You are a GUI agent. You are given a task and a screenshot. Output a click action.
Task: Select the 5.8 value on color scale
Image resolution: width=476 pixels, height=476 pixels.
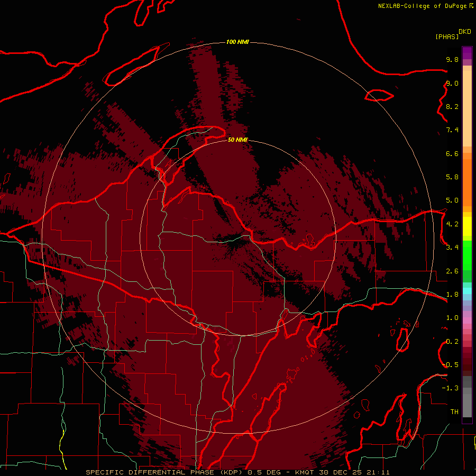coord(452,177)
